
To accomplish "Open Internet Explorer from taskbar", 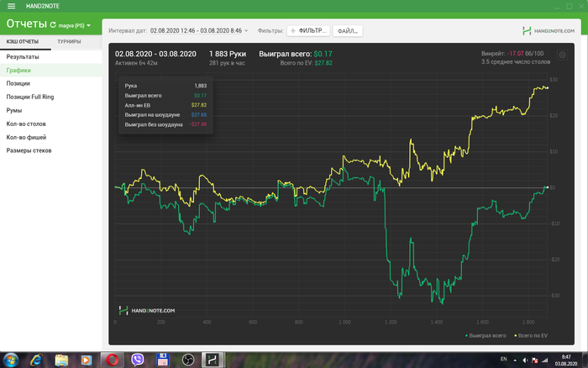I will 36,360.
